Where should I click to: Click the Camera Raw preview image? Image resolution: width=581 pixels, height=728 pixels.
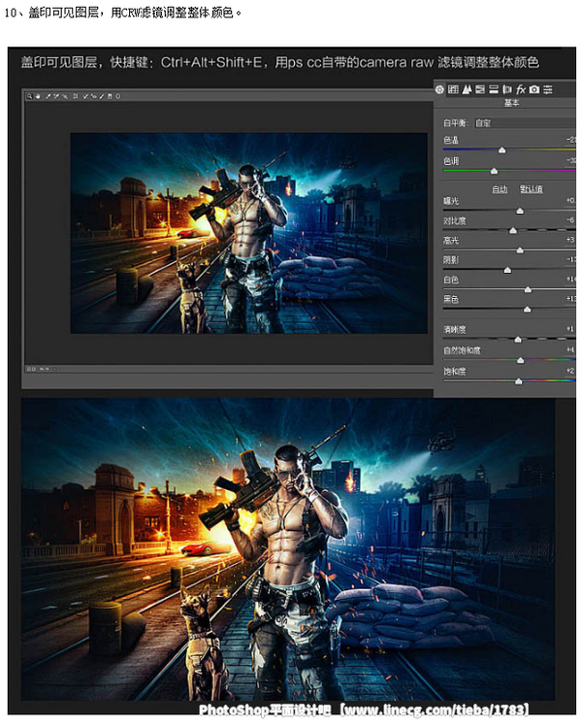click(x=248, y=233)
